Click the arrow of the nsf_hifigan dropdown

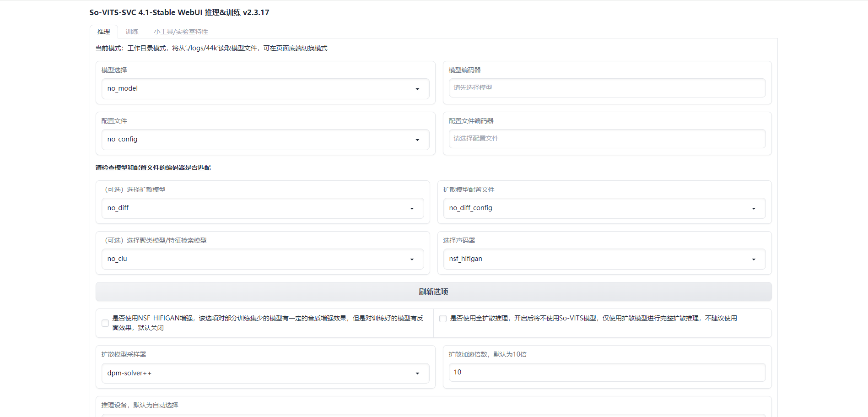[754, 260]
